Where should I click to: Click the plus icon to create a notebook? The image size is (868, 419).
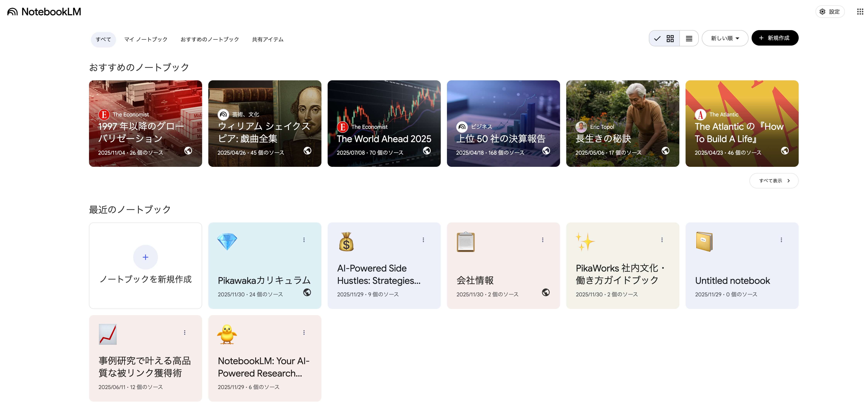(x=145, y=257)
